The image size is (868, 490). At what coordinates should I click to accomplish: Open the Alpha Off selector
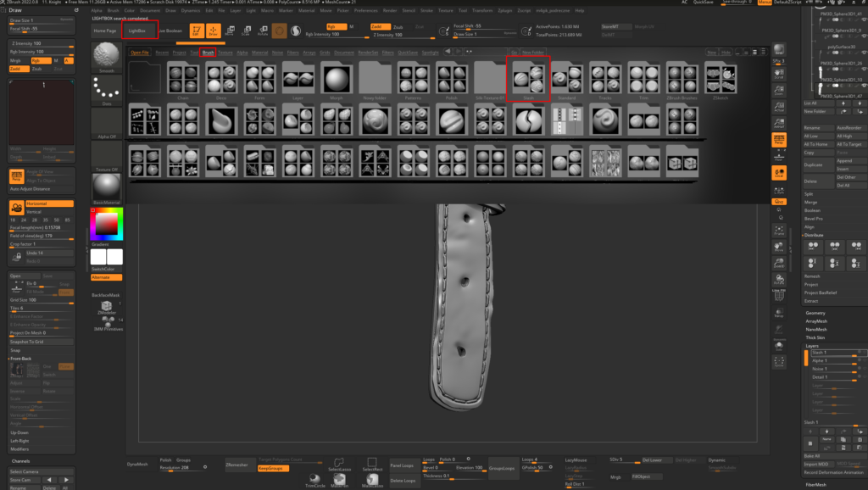coord(106,123)
